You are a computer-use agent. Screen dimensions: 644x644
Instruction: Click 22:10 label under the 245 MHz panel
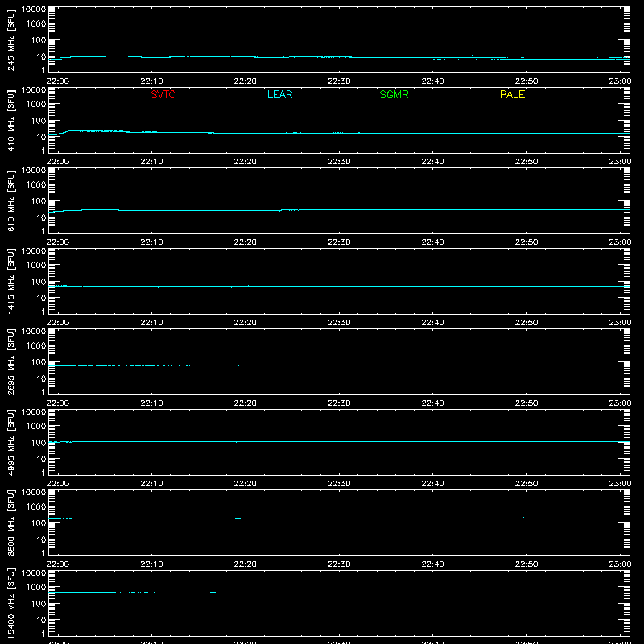151,81
